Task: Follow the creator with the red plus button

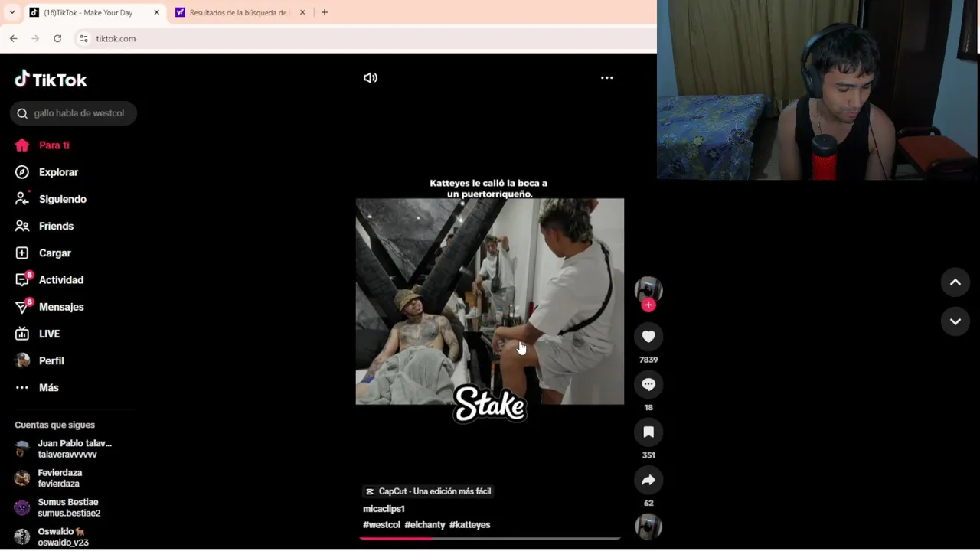Action: [648, 305]
